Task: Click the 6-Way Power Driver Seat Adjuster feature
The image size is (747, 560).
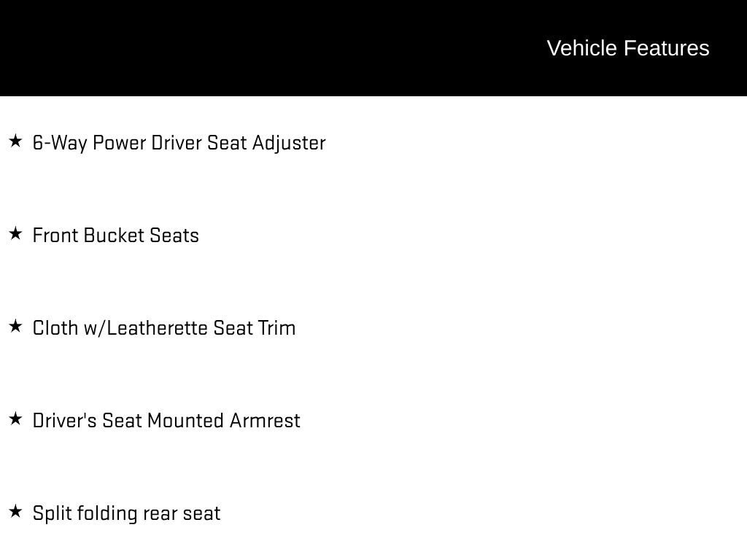Action: [x=179, y=143]
